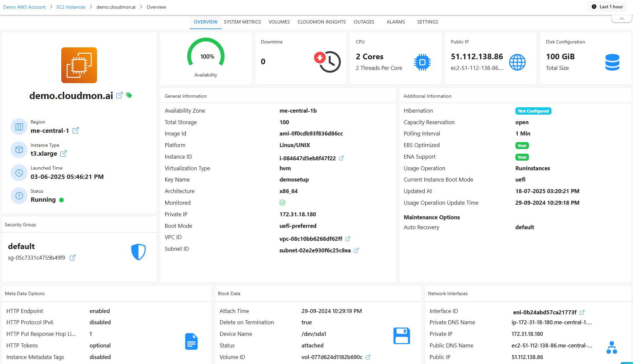Image resolution: width=633 pixels, height=364 pixels.
Task: Collapse the header using the up chevron
Action: pos(621,19)
